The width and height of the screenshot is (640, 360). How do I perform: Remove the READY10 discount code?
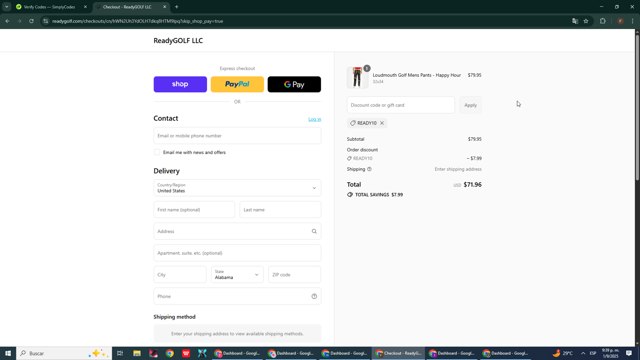tap(382, 123)
